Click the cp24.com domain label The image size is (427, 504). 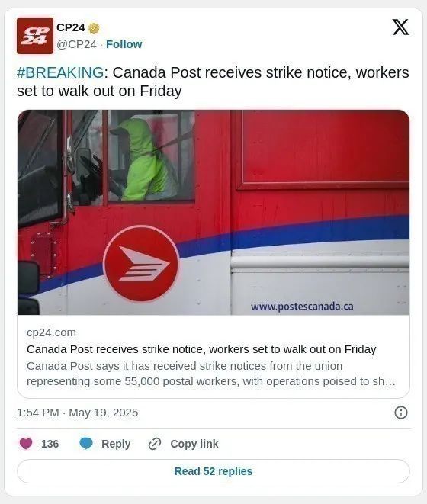point(51,332)
